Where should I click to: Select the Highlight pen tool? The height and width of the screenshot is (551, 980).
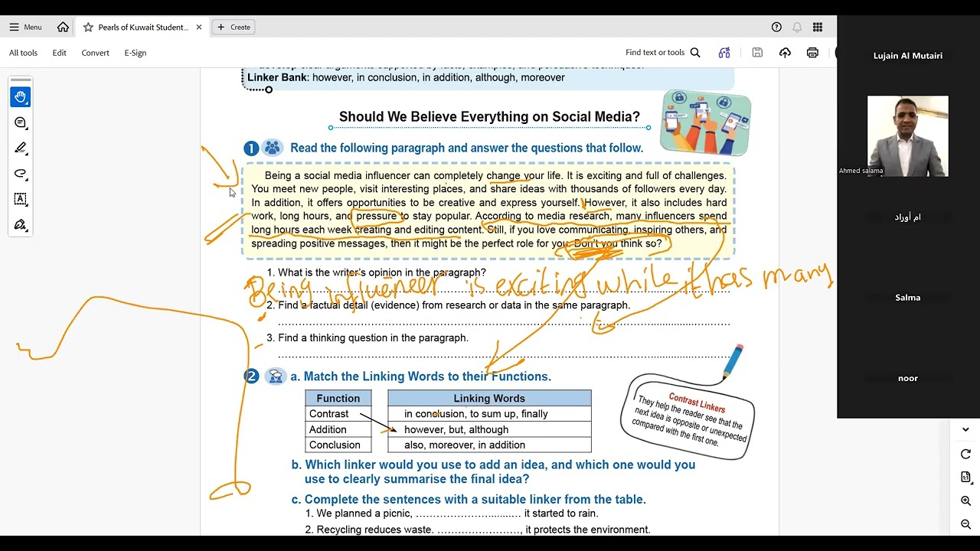[x=21, y=148]
